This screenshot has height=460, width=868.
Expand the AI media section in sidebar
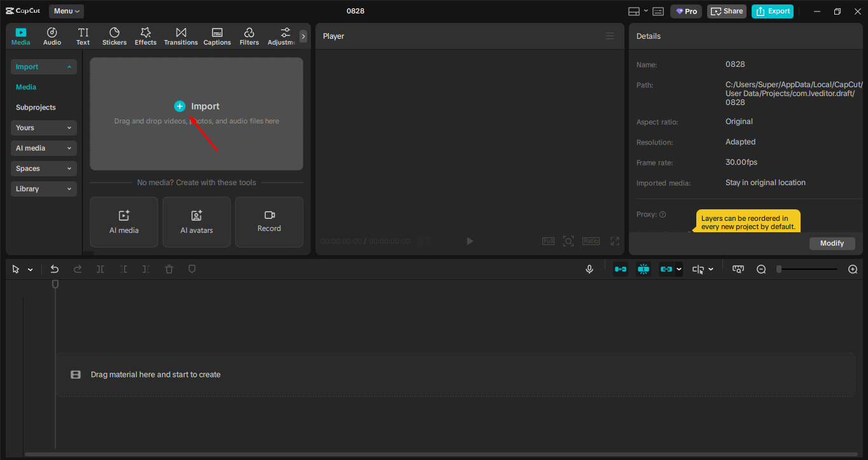43,148
